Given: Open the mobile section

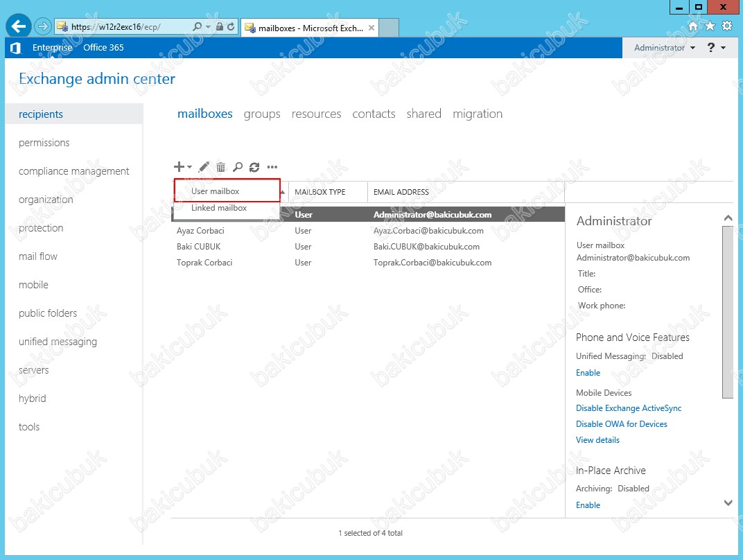Looking at the screenshot, I should pyautogui.click(x=34, y=285).
